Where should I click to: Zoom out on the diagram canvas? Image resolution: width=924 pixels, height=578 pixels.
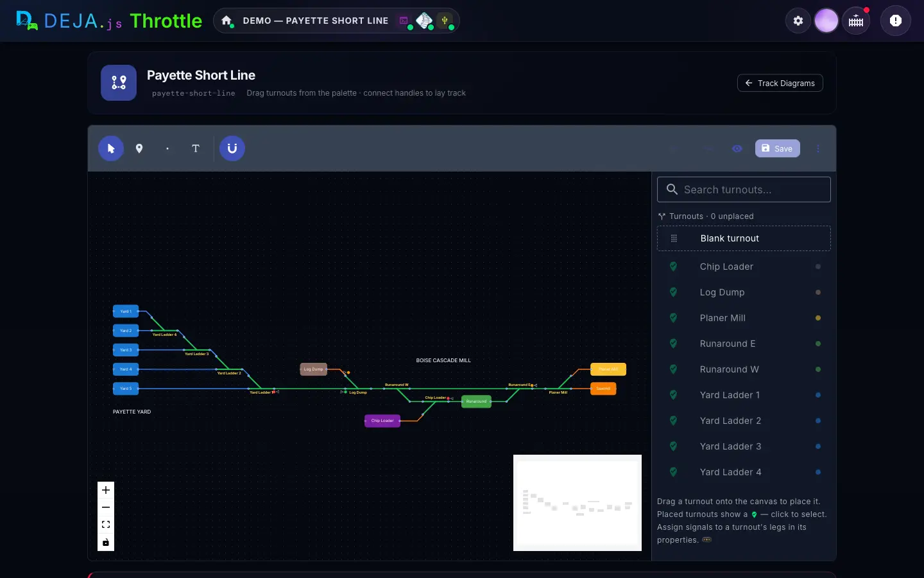(x=106, y=507)
